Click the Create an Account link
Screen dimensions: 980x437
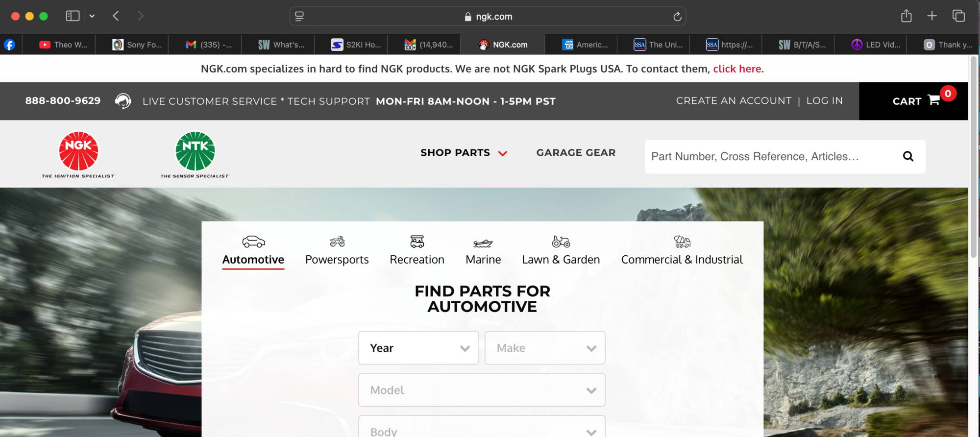click(734, 101)
